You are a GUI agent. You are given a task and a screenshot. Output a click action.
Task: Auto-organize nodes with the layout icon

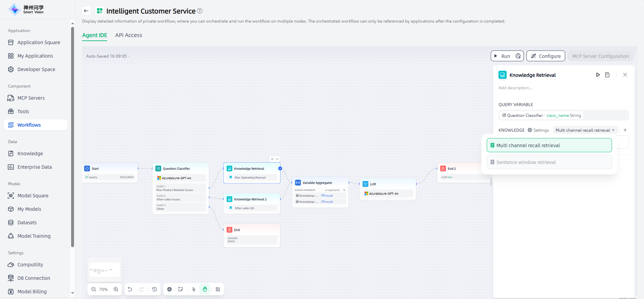pos(218,289)
